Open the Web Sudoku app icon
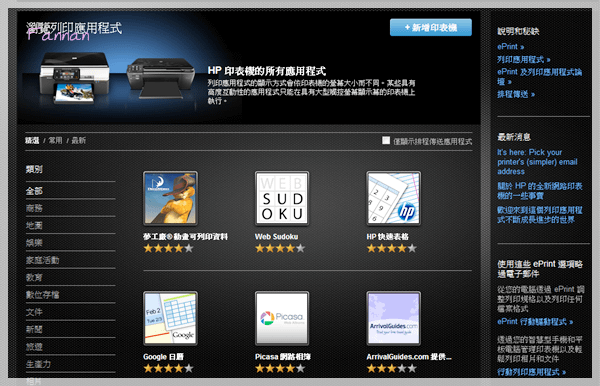The image size is (600, 386). click(x=282, y=198)
